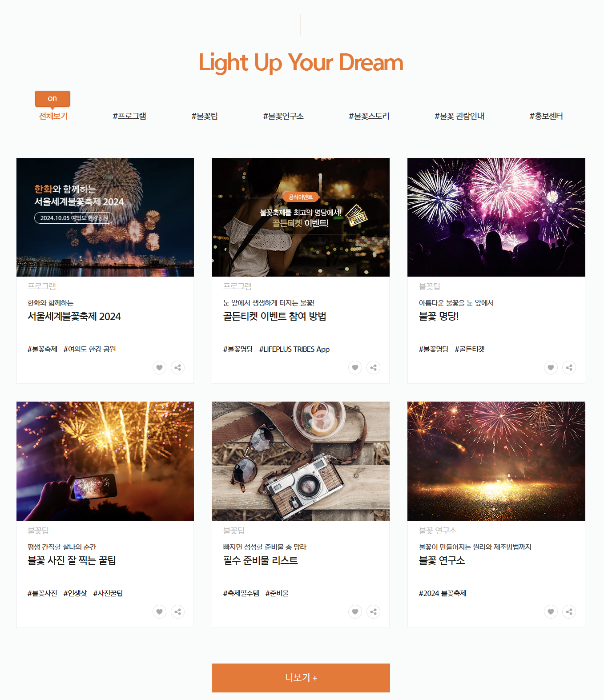Image resolution: width=604 pixels, height=700 pixels.
Task: Click heart icon on 골든티켓 이벤트 참여 방법 card
Action: [x=355, y=367]
